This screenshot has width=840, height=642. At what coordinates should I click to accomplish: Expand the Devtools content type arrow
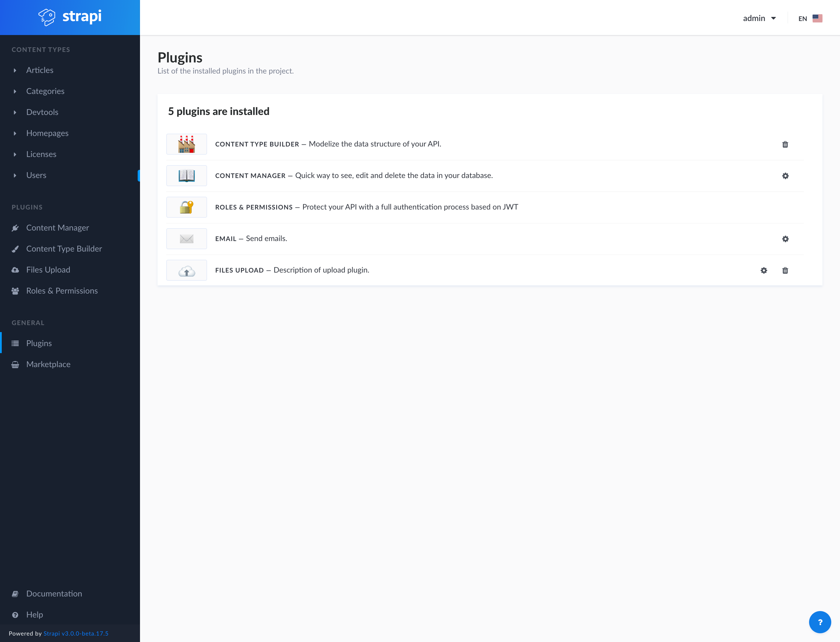(x=15, y=112)
